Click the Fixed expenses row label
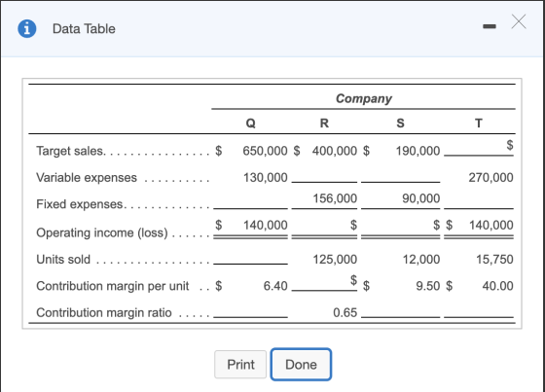 tap(80, 204)
